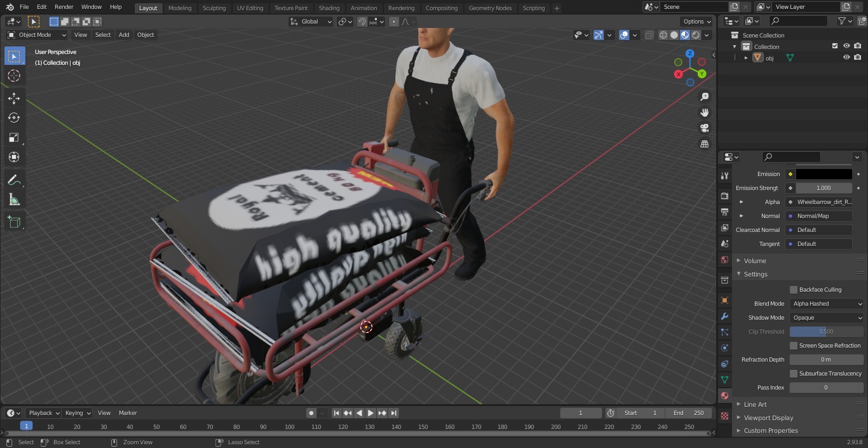This screenshot has height=448, width=868.
Task: Toggle X-ray display button
Action: click(649, 35)
